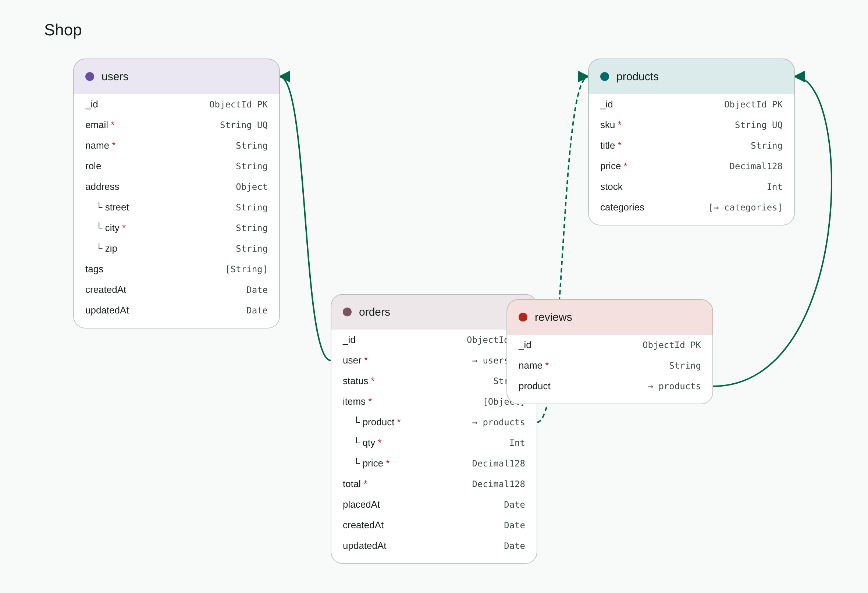Viewport: 868px width, 593px height.
Task: Click the updatedAt field in orders
Action: [x=434, y=545]
